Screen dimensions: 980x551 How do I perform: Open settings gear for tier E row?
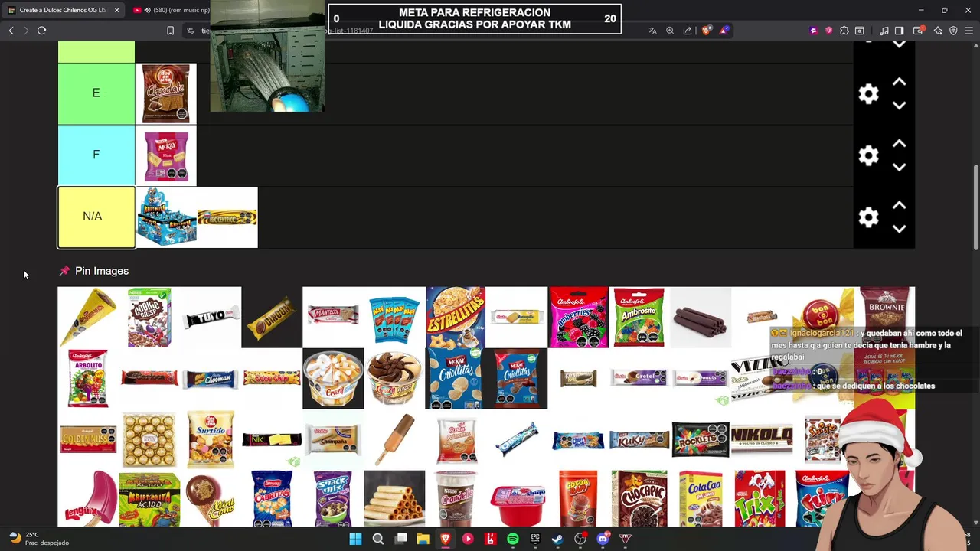tap(868, 94)
